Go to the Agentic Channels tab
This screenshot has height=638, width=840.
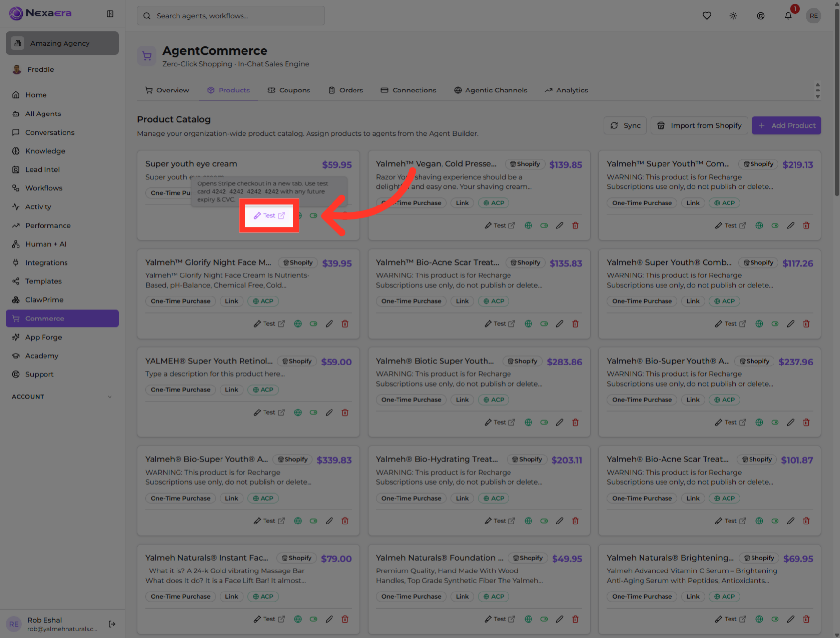(x=490, y=90)
